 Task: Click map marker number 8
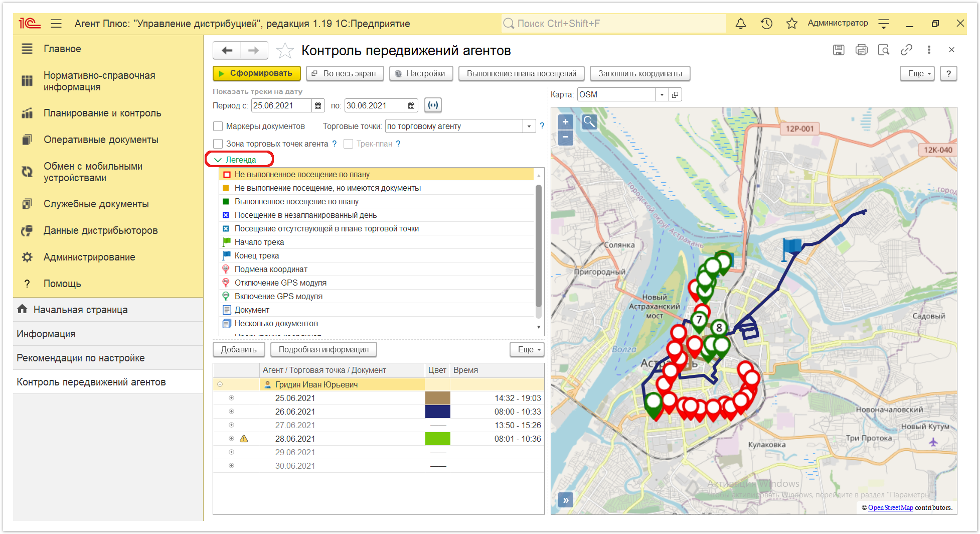tap(719, 328)
